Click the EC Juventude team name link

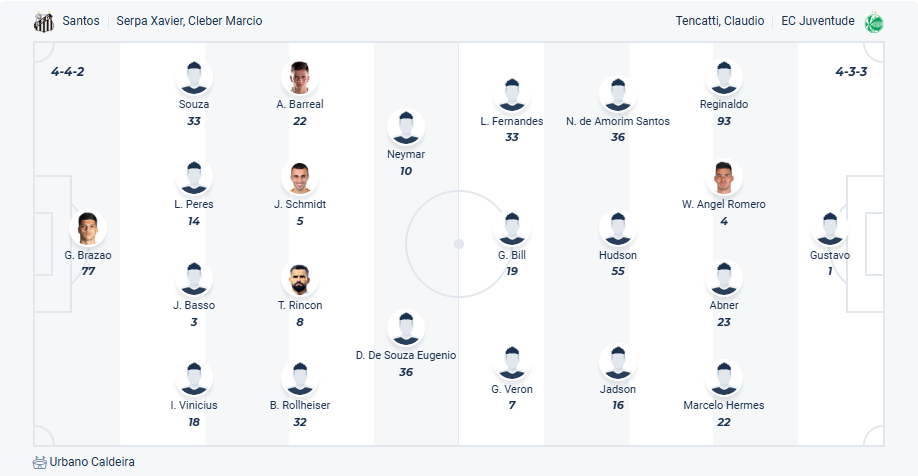[x=820, y=21]
